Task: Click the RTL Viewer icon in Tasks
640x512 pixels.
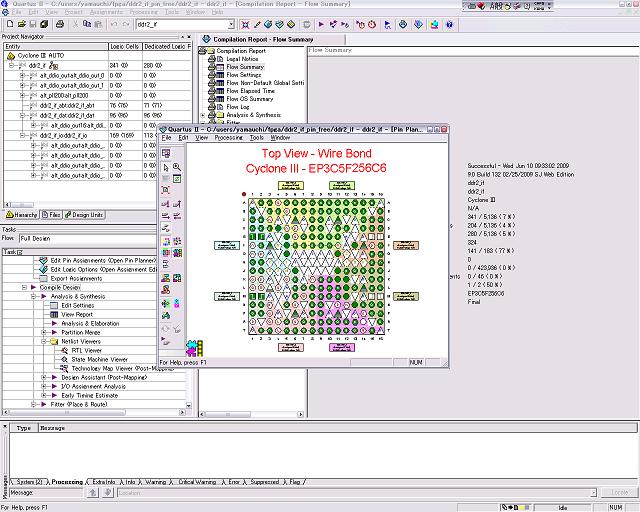Action: coord(64,350)
